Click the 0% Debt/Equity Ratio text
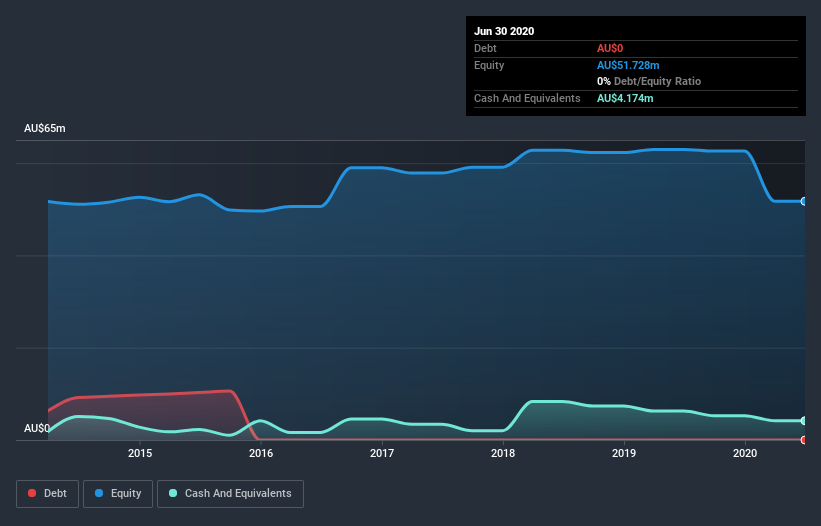This screenshot has width=821, height=526. pos(649,81)
